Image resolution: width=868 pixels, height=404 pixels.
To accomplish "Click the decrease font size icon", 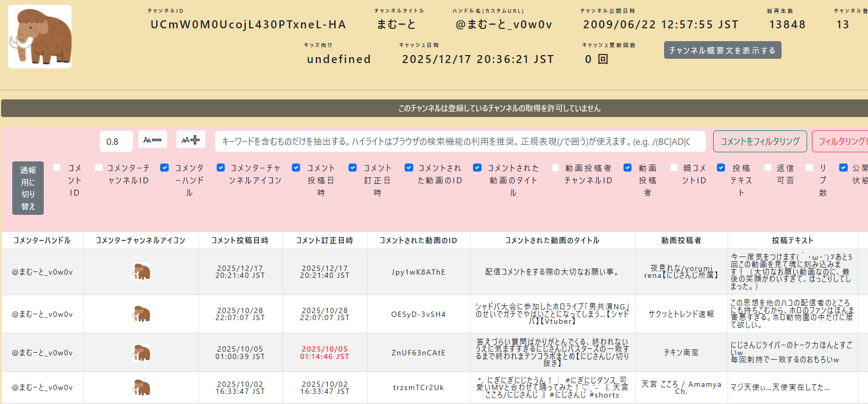I will [x=153, y=140].
